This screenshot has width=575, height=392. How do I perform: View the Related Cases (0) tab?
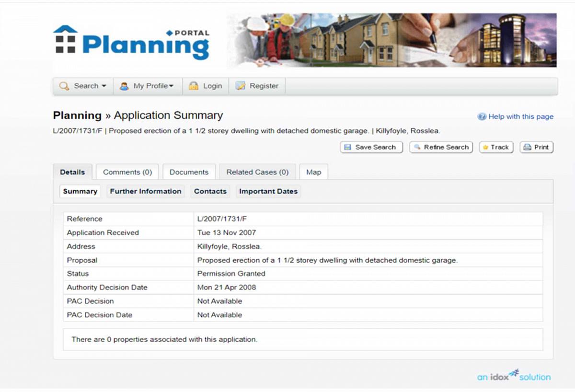coord(257,172)
